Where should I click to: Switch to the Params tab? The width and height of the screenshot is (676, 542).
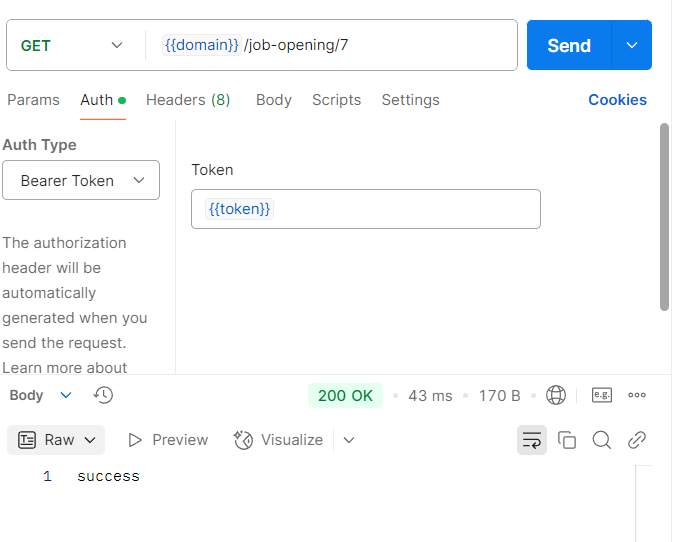click(33, 100)
